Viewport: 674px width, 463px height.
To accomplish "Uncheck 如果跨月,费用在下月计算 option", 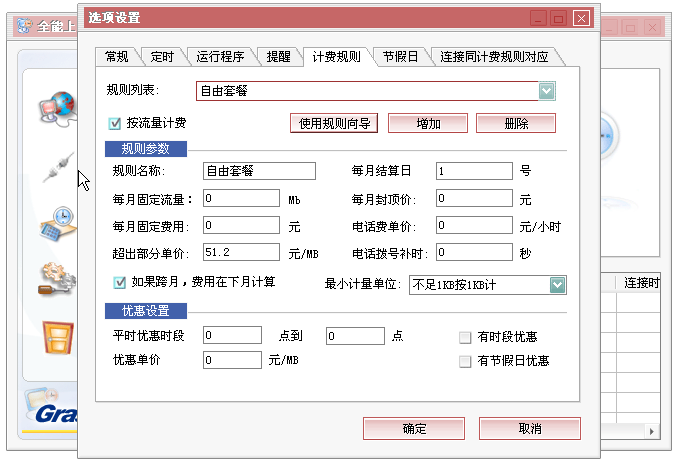I will click(x=121, y=282).
